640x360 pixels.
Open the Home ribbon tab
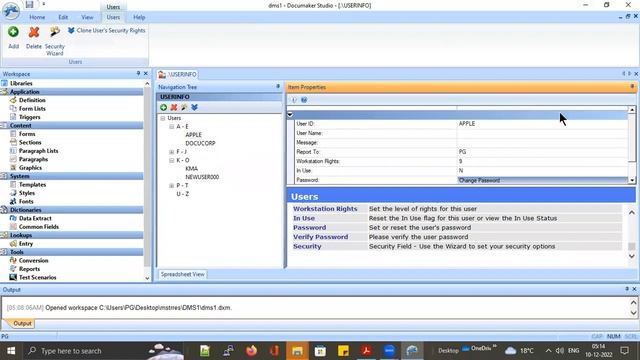(37, 17)
